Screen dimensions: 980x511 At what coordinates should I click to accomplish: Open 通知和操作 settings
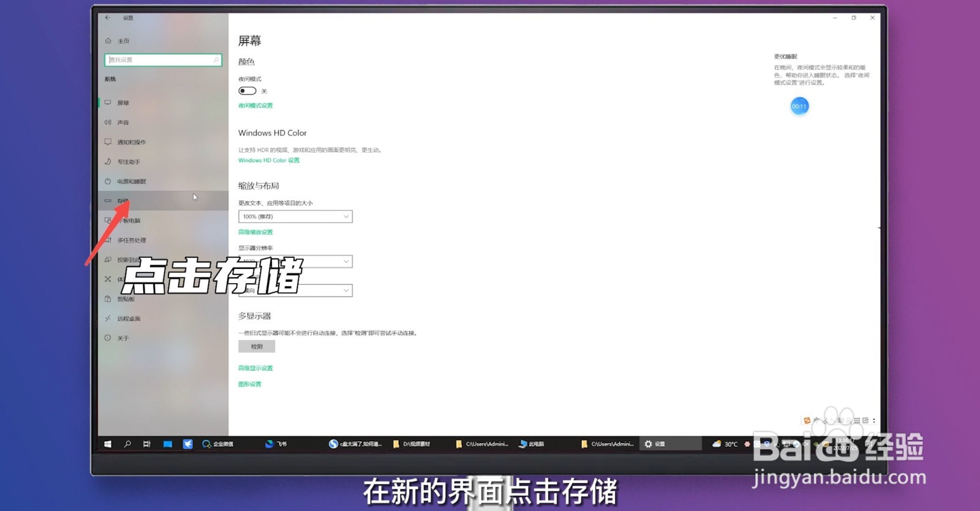(164, 142)
